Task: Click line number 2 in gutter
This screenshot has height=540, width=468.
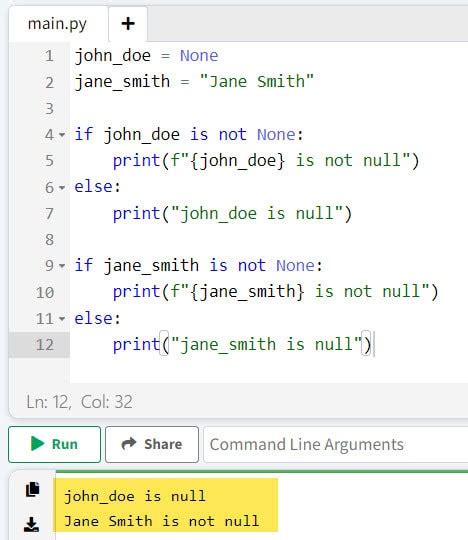Action: pos(49,83)
